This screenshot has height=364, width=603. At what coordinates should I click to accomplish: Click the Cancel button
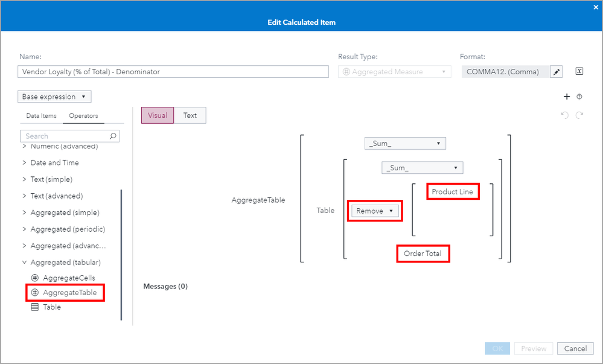[x=575, y=348]
